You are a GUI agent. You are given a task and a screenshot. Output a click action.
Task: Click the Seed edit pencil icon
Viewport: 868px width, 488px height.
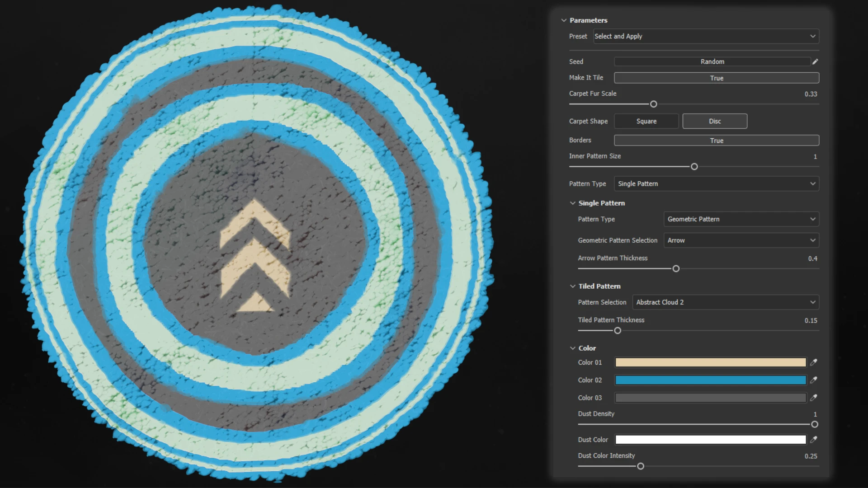[815, 61]
